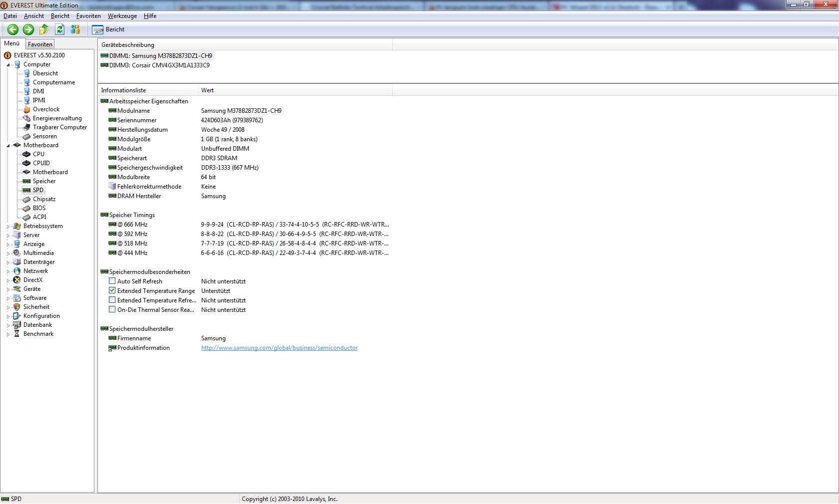Expand the Betriebssystem tree node

(x=8, y=227)
